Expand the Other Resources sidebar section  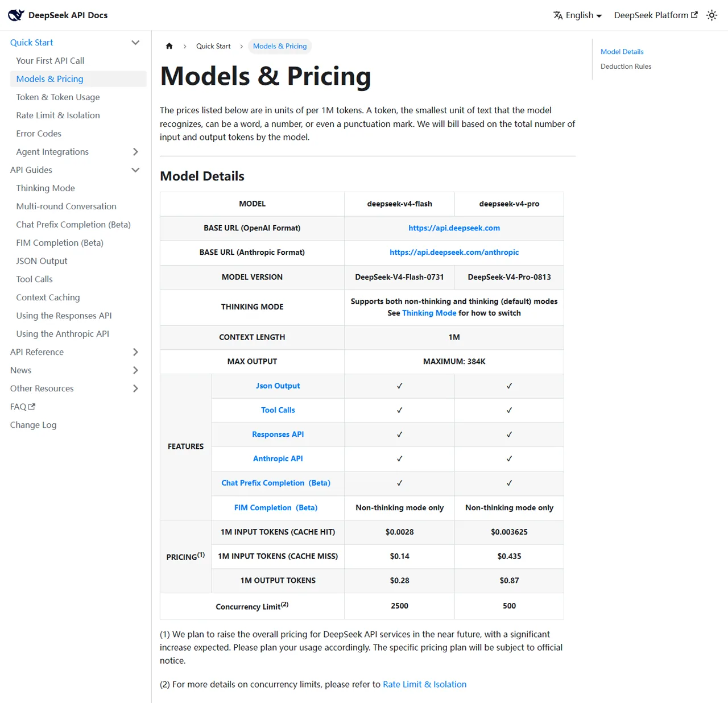click(x=135, y=388)
